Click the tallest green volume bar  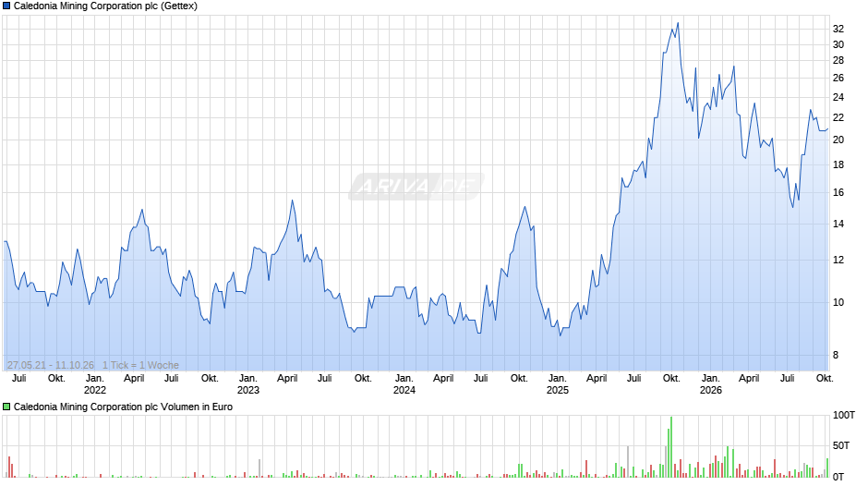[x=671, y=446]
